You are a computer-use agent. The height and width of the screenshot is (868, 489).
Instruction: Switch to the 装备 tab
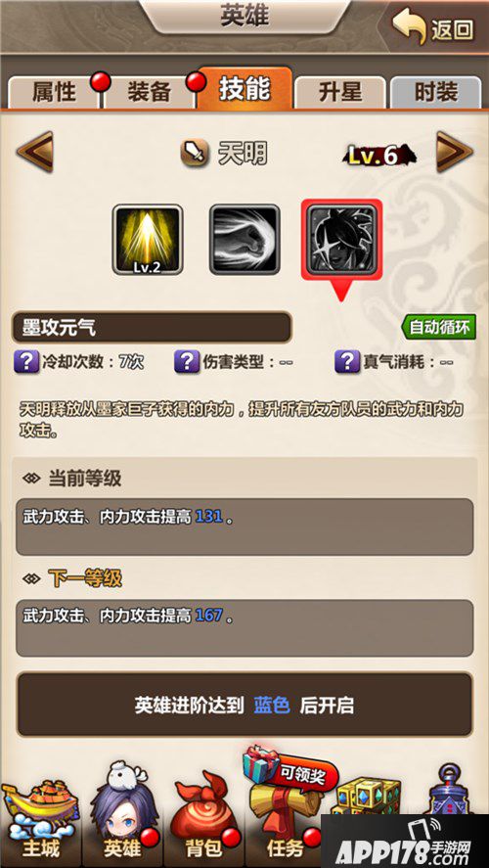tap(149, 92)
